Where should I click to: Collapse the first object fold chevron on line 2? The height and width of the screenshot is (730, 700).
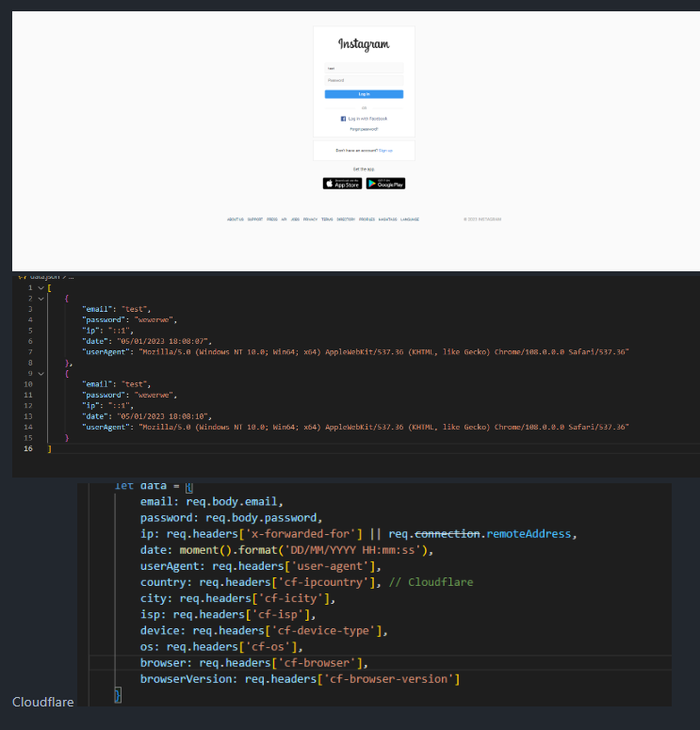[41, 299]
